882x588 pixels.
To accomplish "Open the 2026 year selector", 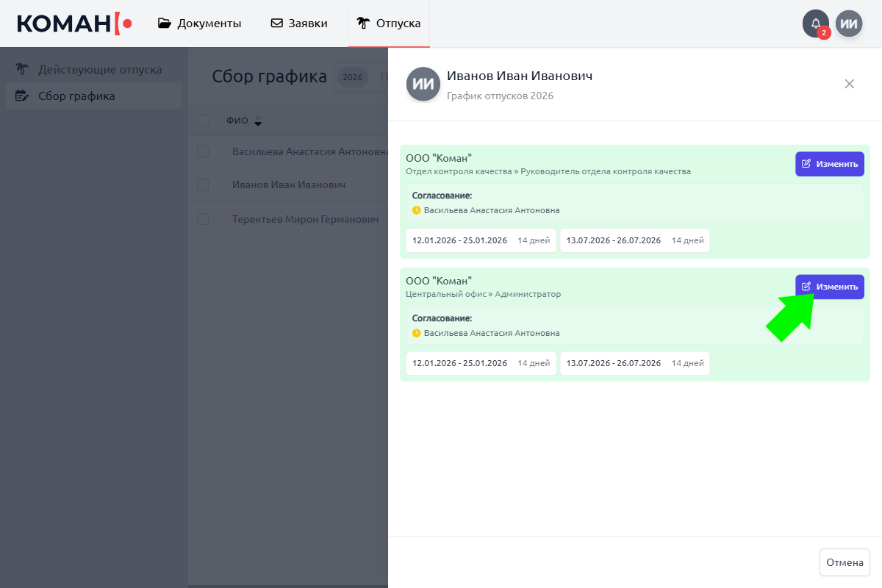I will point(353,77).
